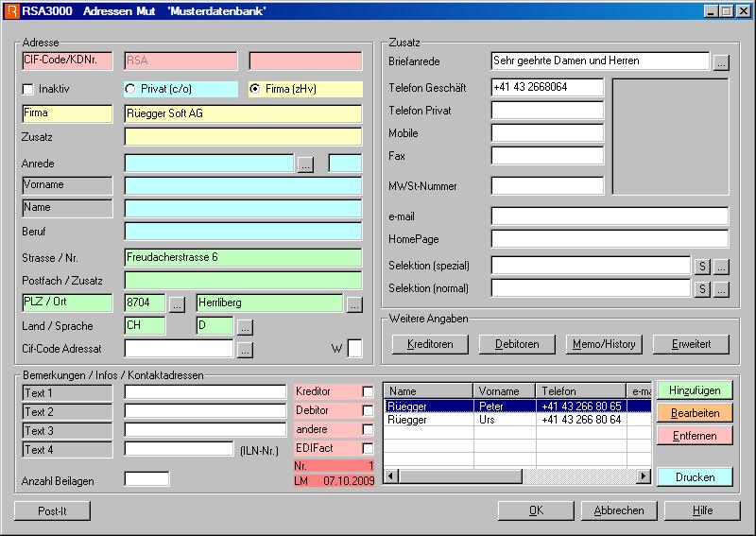Screen dimensions: 756x536
Task: Click the S button beside Selektion (spezial)
Action: [x=702, y=266]
